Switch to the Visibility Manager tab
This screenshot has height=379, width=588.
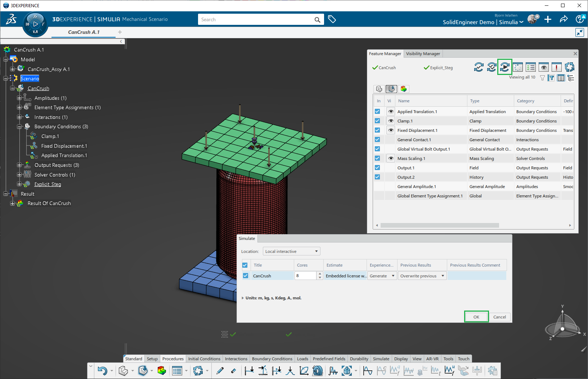(x=423, y=54)
